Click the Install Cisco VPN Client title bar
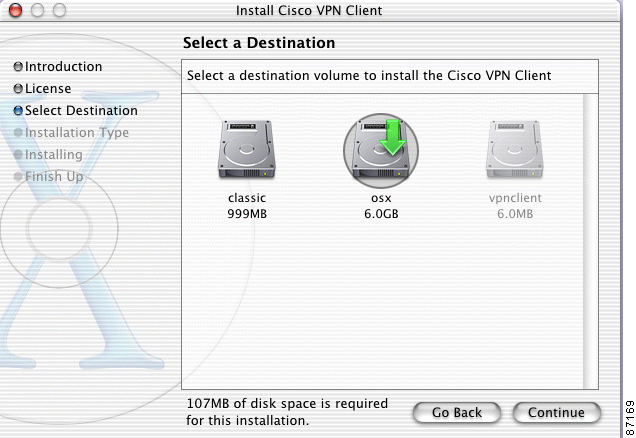The image size is (636, 438). 308,11
